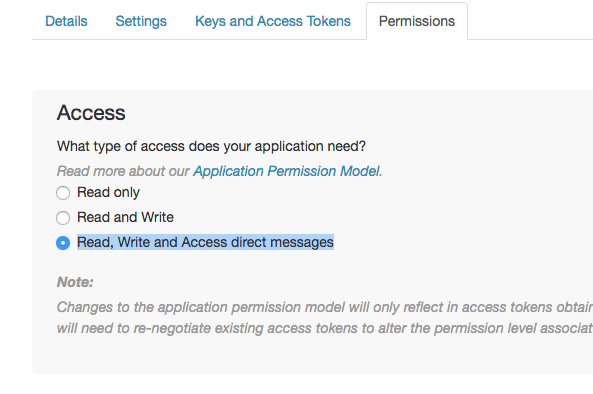593x394 pixels.
Task: Click the italic 'Note:' heading
Action: tap(75, 282)
